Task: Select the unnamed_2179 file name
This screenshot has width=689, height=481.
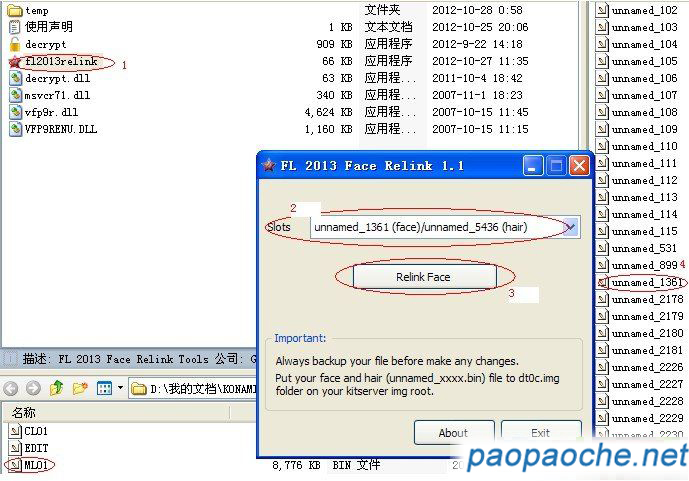Action: (648, 317)
